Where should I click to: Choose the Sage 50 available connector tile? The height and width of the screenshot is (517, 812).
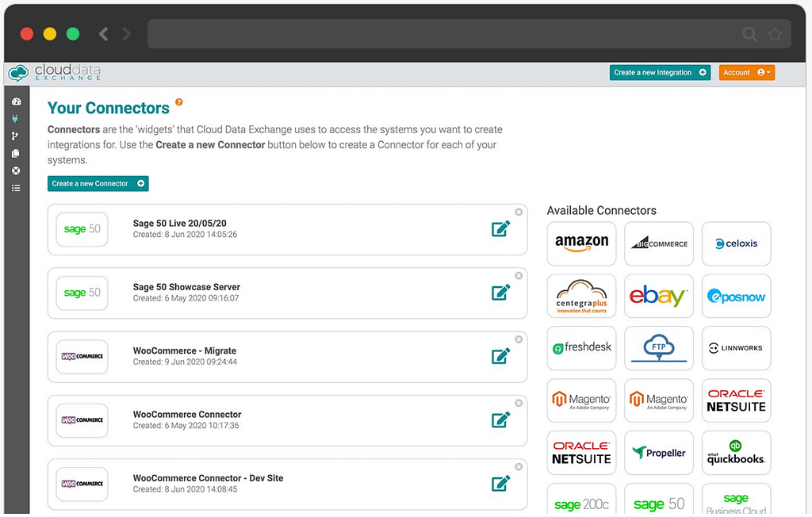(659, 500)
